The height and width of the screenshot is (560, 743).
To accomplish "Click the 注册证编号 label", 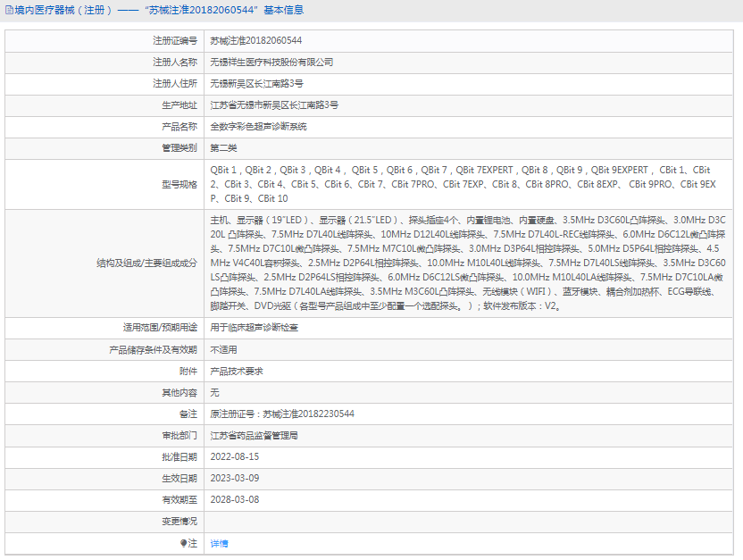I will pyautogui.click(x=175, y=41).
